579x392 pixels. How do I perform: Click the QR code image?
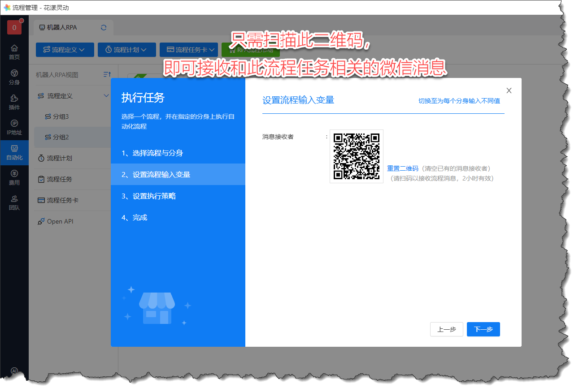coord(357,156)
